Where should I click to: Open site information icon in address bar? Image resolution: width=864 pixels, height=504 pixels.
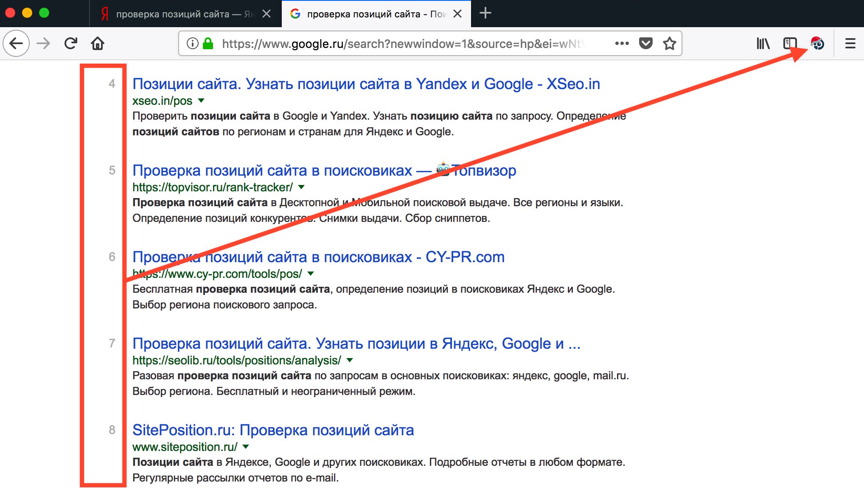192,43
